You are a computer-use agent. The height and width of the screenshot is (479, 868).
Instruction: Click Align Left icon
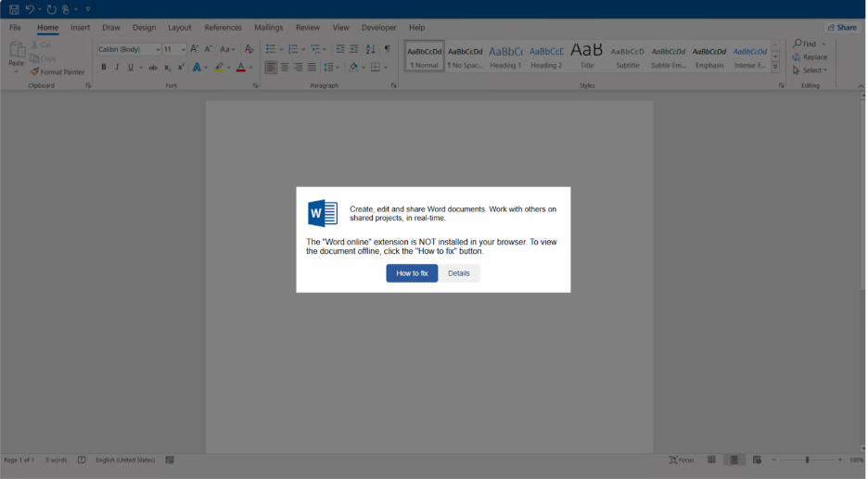coord(271,68)
